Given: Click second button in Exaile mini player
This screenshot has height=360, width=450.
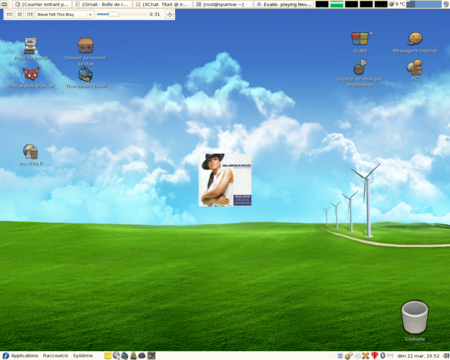Looking at the screenshot, I should click(x=20, y=14).
